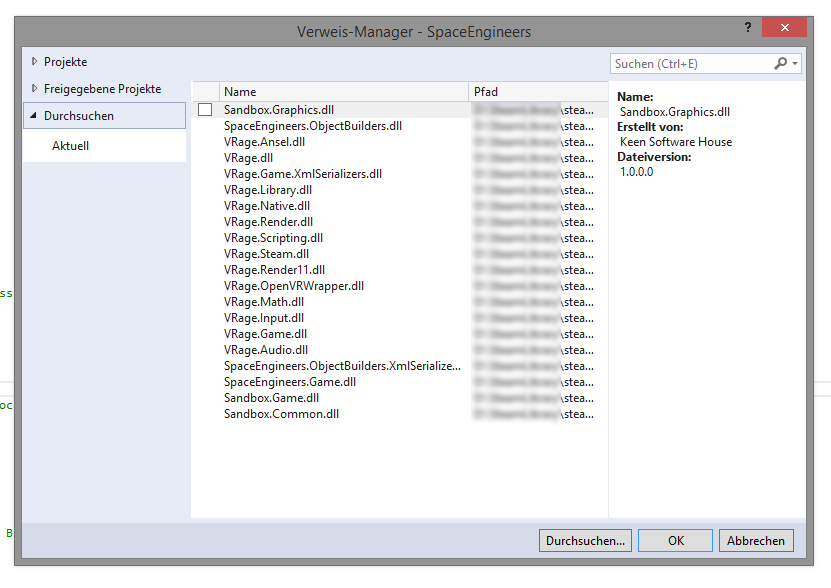Select Sandbox.Common.dll entry
This screenshot has height=588, width=831.
tap(400, 414)
